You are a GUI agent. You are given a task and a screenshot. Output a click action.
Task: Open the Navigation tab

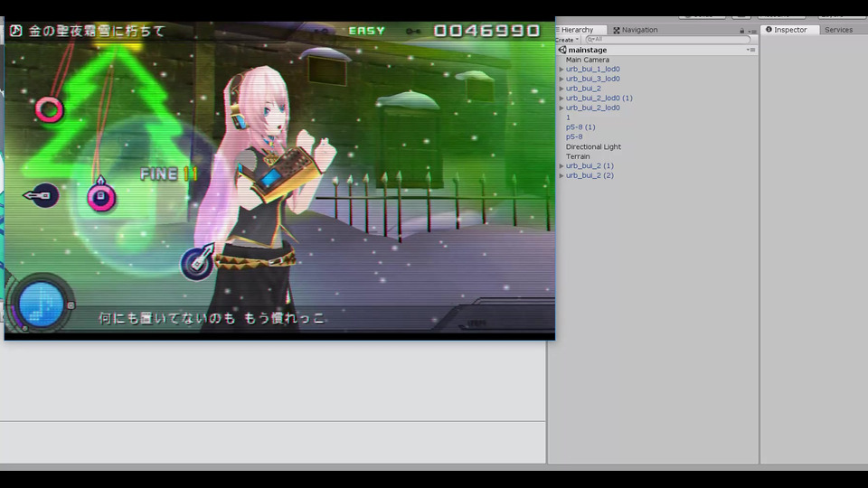[x=636, y=30]
